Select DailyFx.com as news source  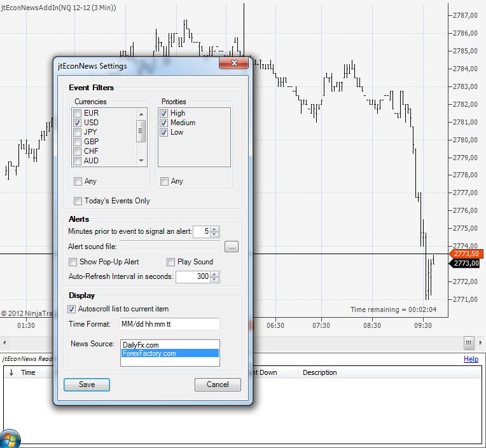[x=170, y=345]
